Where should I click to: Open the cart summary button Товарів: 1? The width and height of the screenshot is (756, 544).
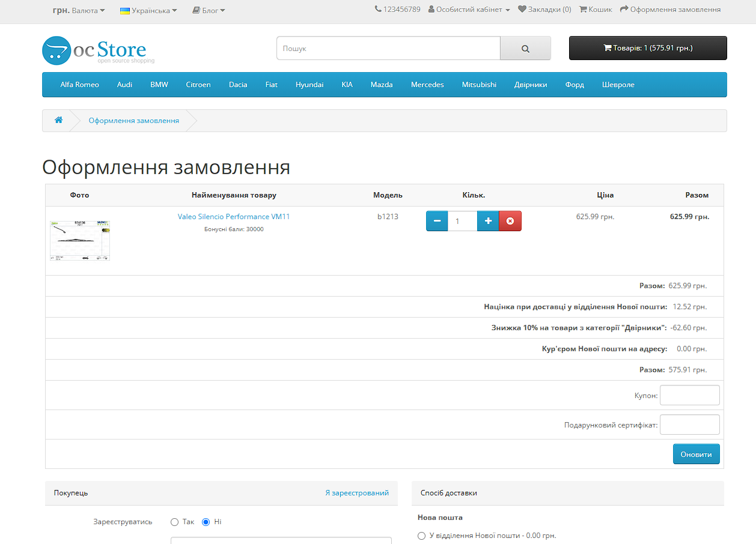pos(648,48)
